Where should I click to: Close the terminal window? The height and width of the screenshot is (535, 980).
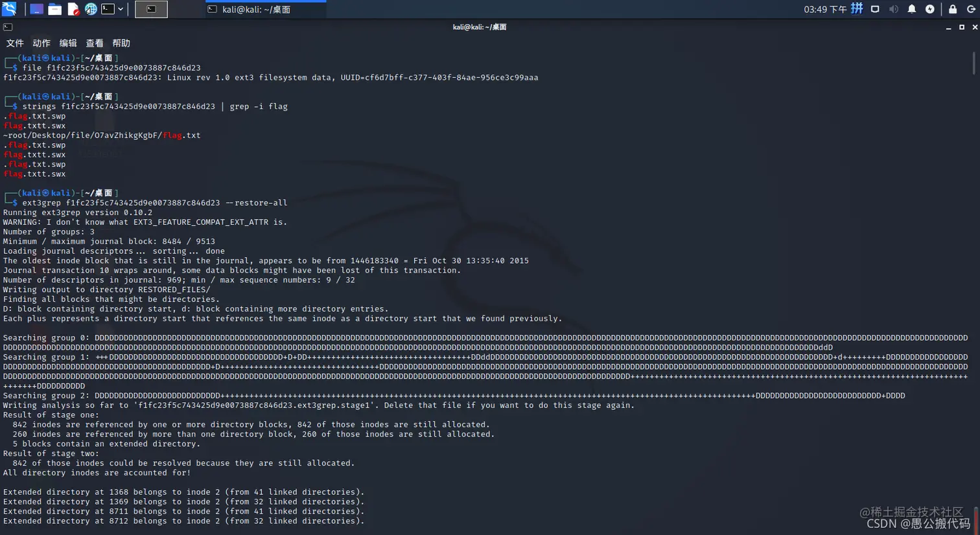[975, 27]
